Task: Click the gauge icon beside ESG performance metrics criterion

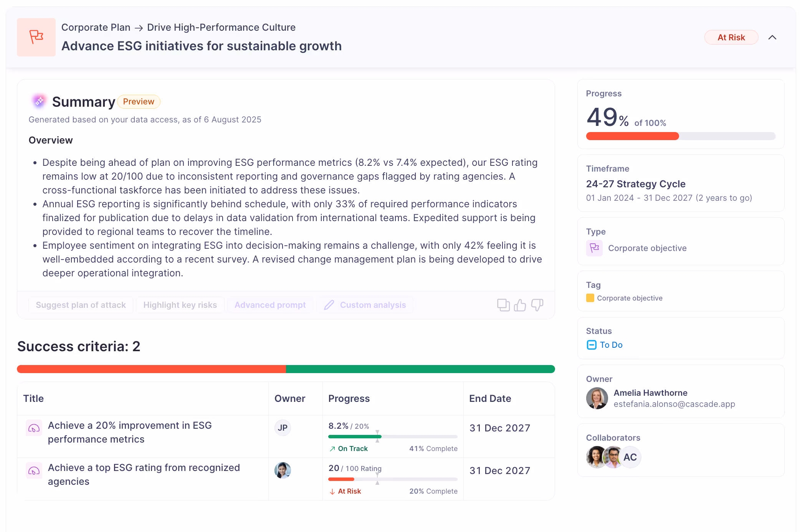Action: pos(34,428)
